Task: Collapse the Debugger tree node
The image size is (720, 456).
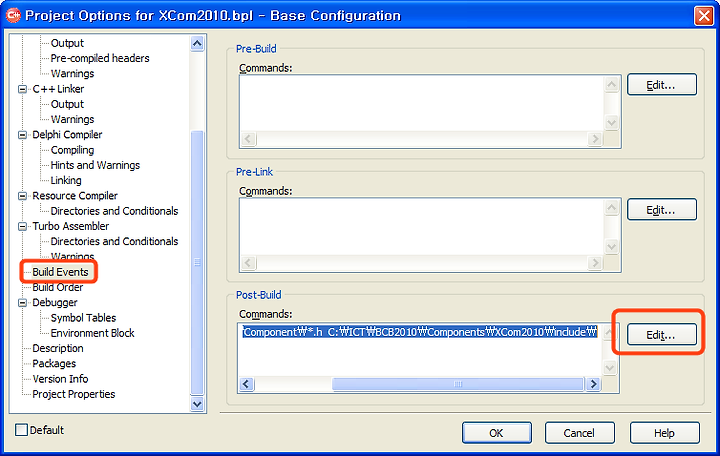Action: (x=22, y=303)
